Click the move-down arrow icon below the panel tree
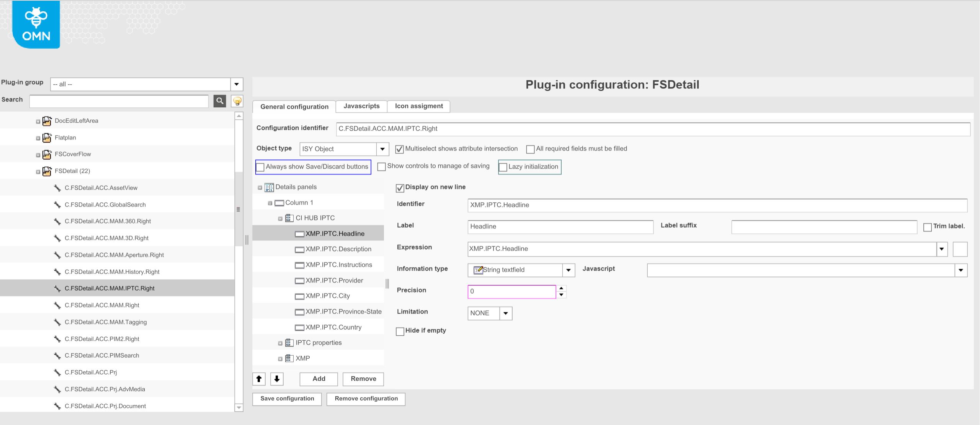 (x=277, y=379)
